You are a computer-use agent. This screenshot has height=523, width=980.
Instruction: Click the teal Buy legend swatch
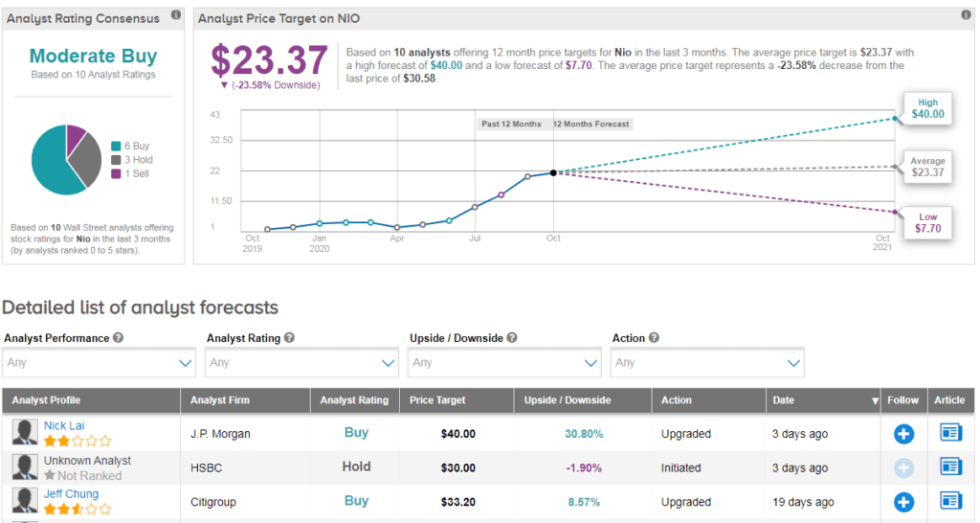point(116,147)
